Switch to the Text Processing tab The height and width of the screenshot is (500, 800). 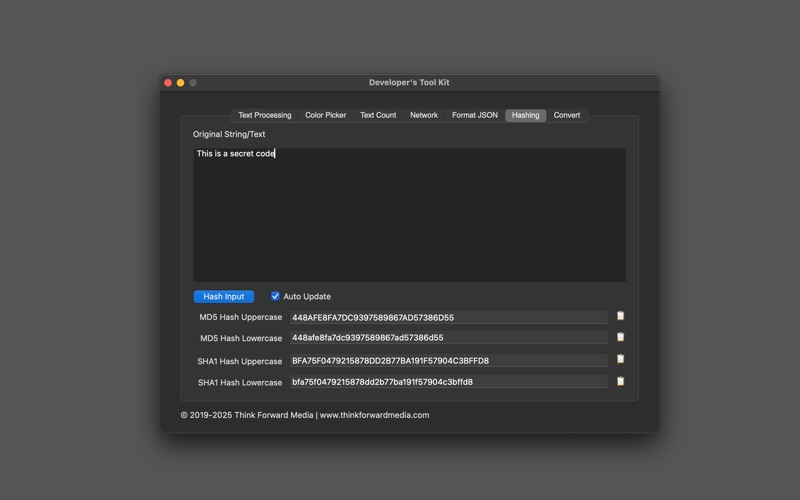[x=265, y=115]
